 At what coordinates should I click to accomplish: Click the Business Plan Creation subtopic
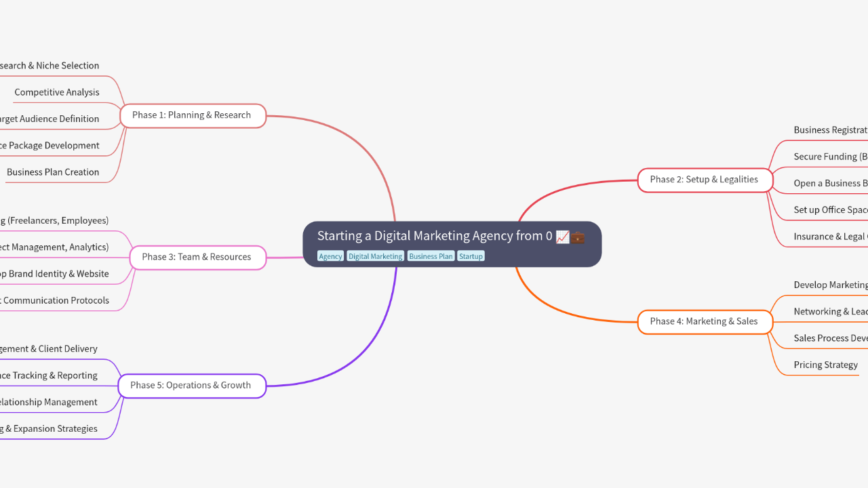53,172
